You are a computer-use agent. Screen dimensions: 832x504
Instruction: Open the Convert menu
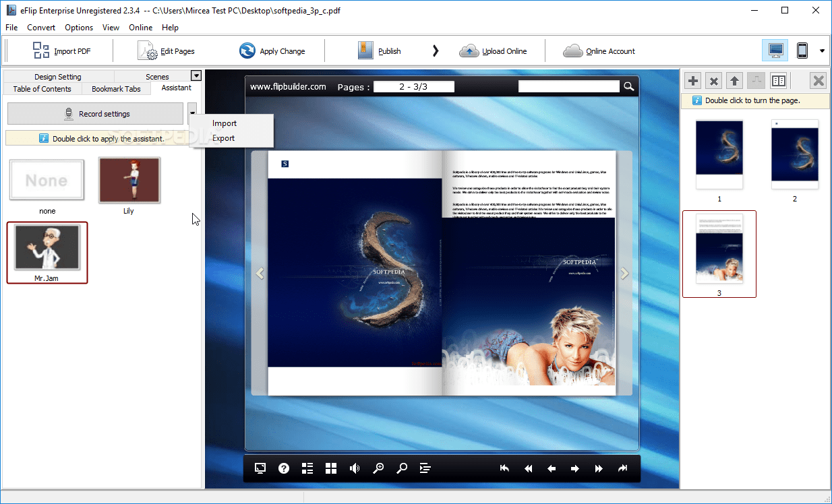point(41,28)
